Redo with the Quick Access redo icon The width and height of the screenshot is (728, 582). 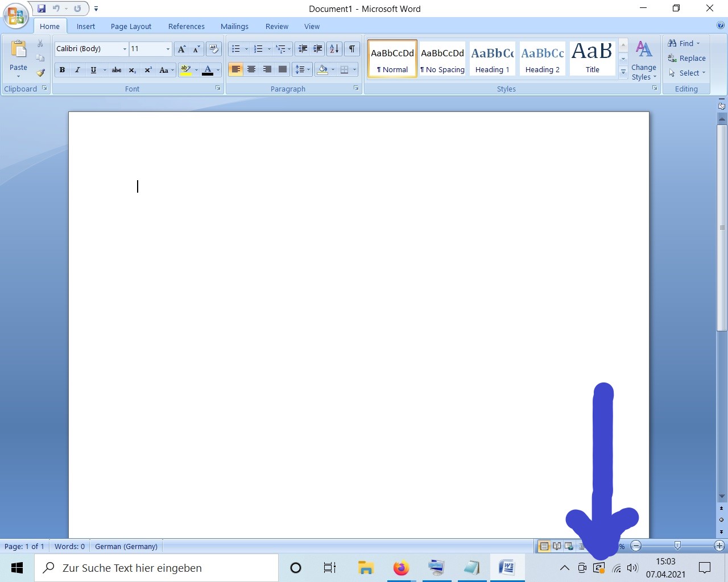click(77, 9)
